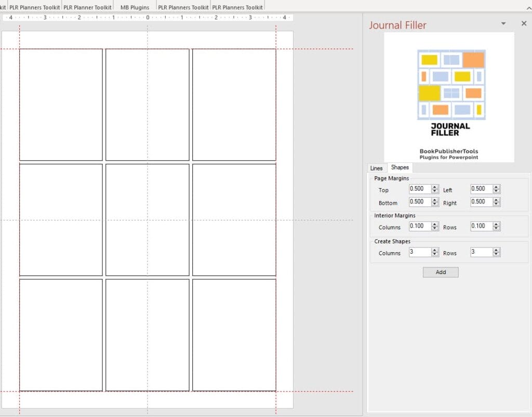Click the Top page margin input field
This screenshot has width=532, height=417.
pyautogui.click(x=420, y=189)
